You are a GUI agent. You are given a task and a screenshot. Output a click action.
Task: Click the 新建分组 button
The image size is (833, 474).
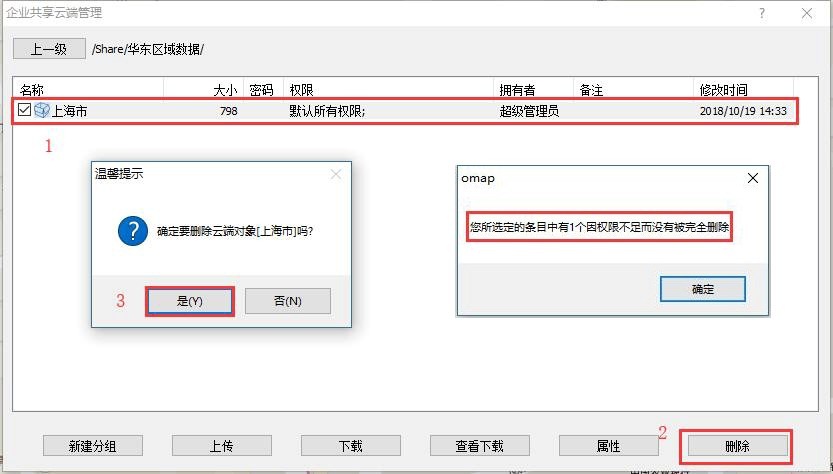(x=92, y=446)
